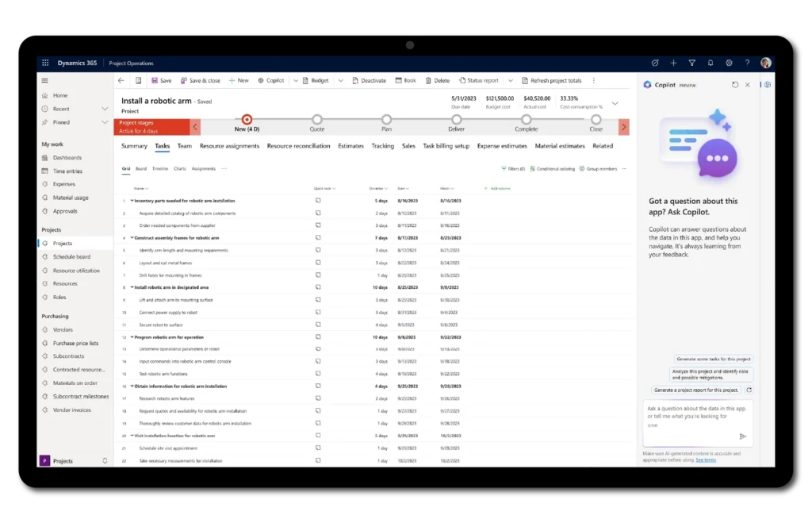Click the back arrow in command bar
812x523 pixels.
coord(121,80)
